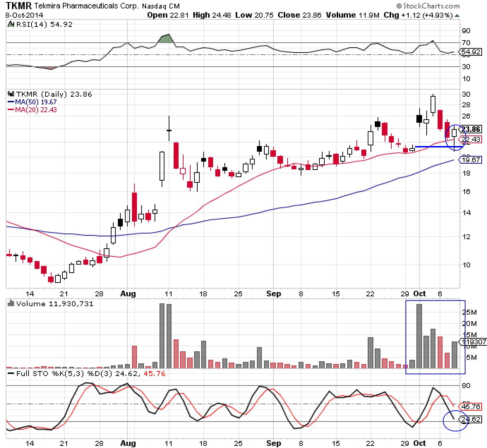Click the 8-Oct-2014 date label
Screen dimensions: 487x448
point(24,15)
